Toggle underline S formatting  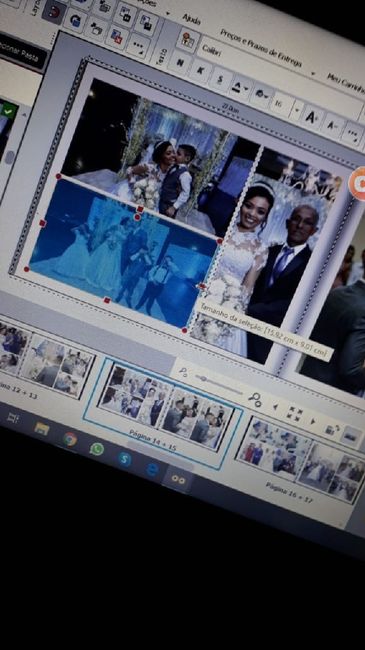coord(220,79)
